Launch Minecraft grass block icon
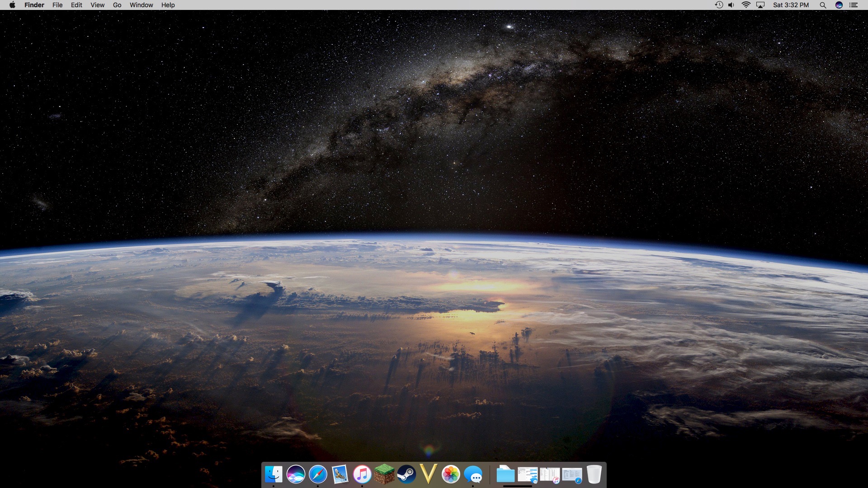The image size is (868, 488). (x=384, y=474)
